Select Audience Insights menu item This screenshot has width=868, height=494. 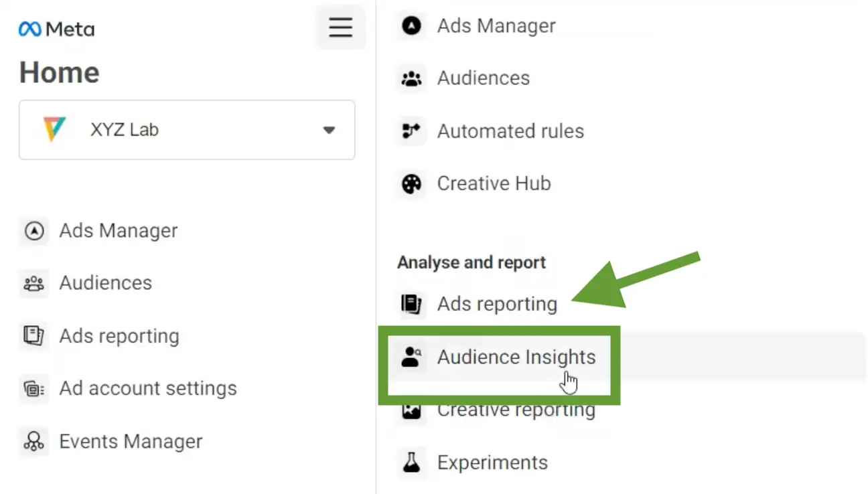(516, 357)
